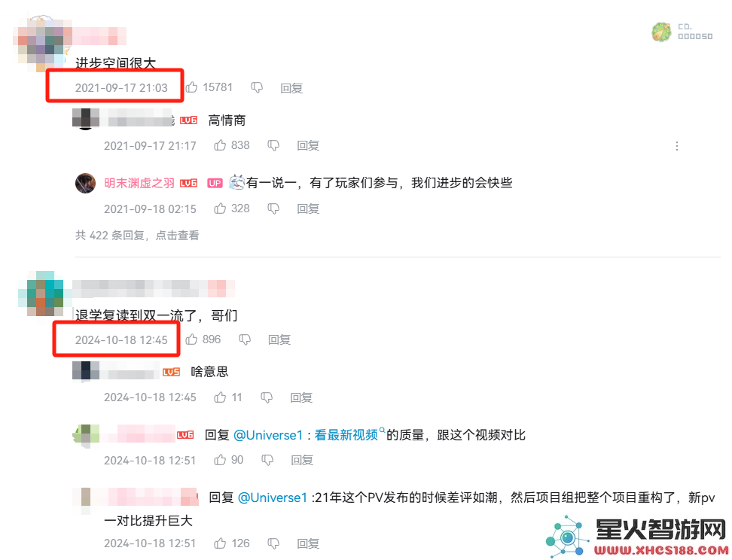This screenshot has width=732, height=560.
Task: Dislike the 明末渊虚之羽 reply
Action: tap(273, 208)
